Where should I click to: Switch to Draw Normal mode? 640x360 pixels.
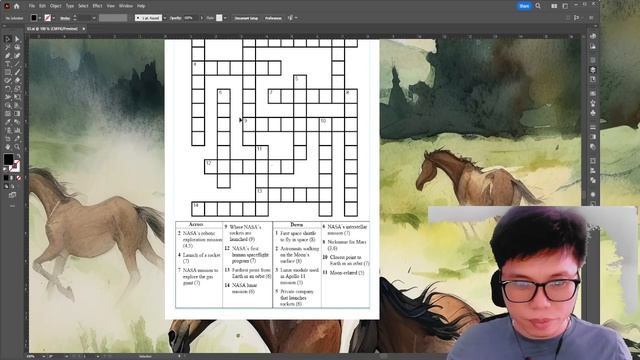pyautogui.click(x=6, y=187)
